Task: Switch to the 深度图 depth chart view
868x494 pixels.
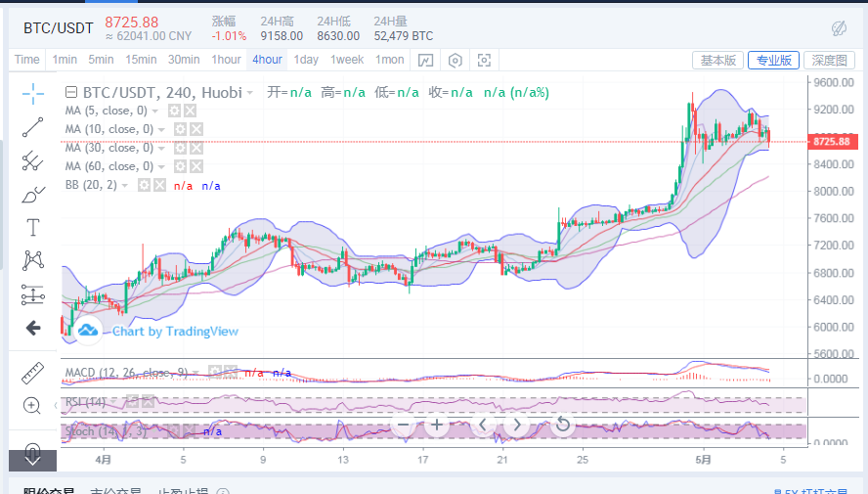Action: click(829, 60)
